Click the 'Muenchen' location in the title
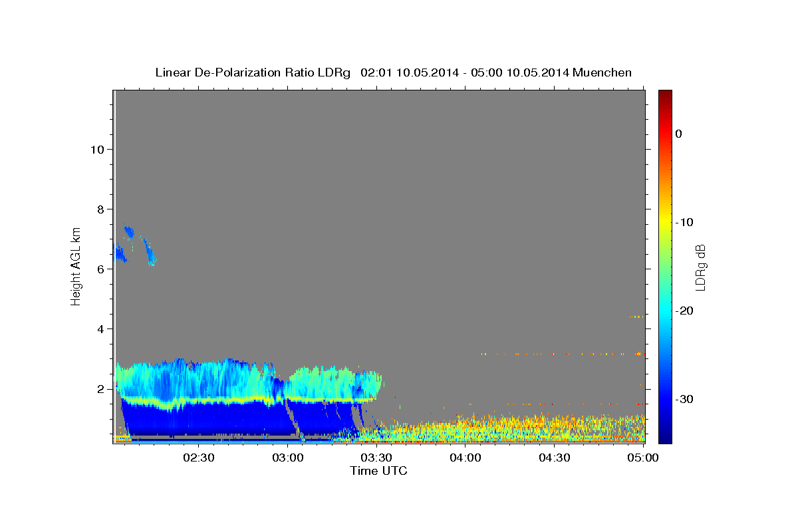This screenshot has width=798, height=532. click(x=603, y=72)
